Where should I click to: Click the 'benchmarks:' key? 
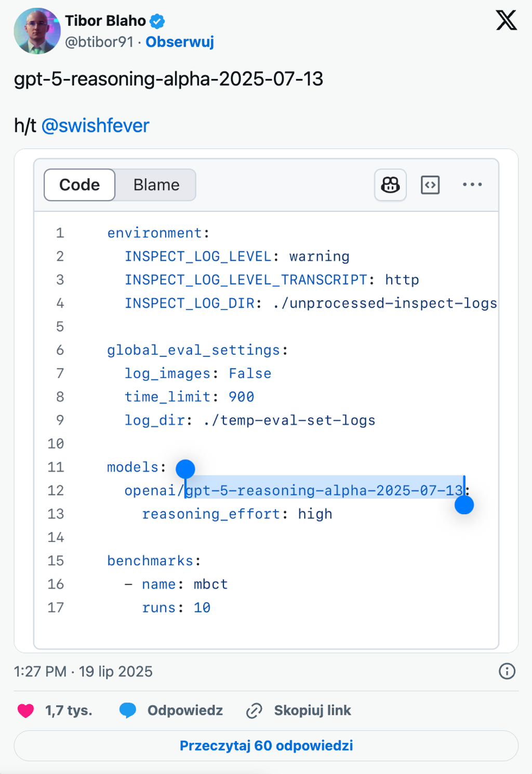pos(154,561)
